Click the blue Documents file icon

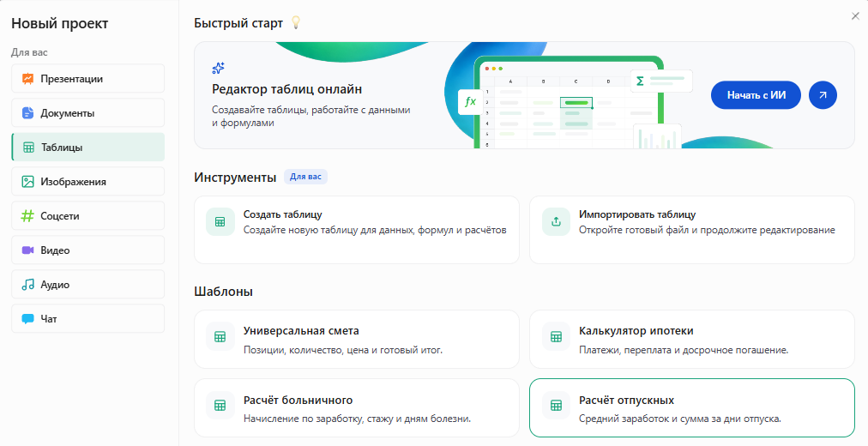coord(27,113)
